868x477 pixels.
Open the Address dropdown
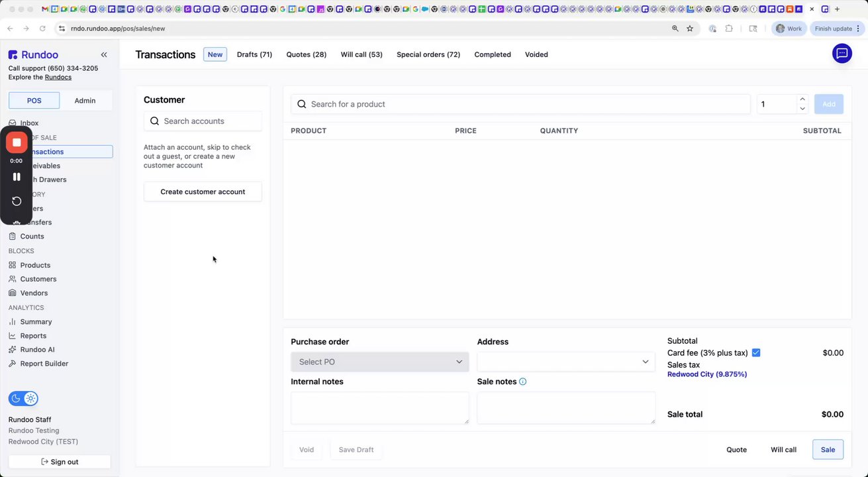point(566,362)
